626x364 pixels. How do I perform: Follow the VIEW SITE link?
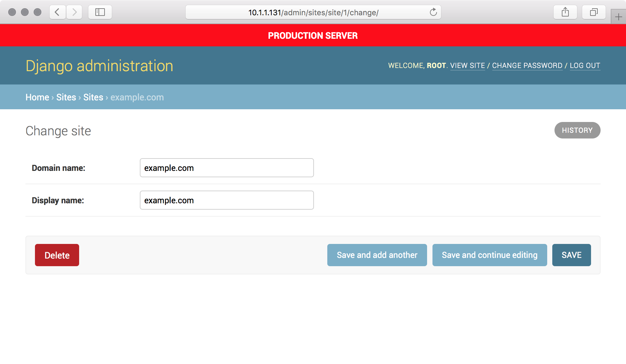467,65
